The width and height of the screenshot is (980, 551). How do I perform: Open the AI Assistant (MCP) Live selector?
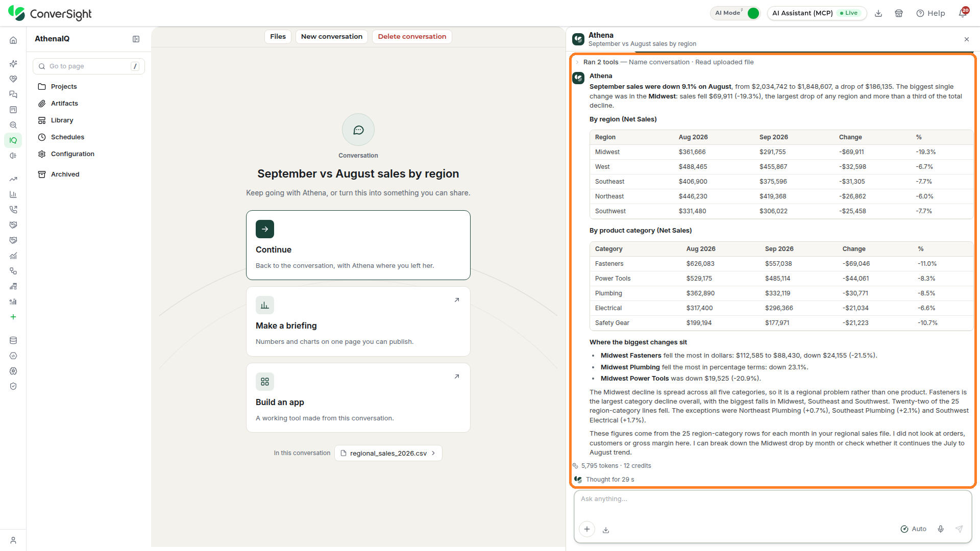point(817,13)
